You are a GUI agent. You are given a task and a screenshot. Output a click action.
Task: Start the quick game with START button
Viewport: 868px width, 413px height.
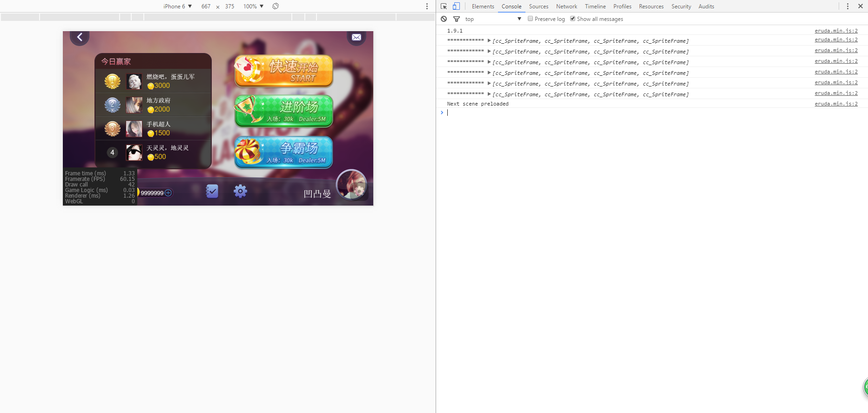284,71
